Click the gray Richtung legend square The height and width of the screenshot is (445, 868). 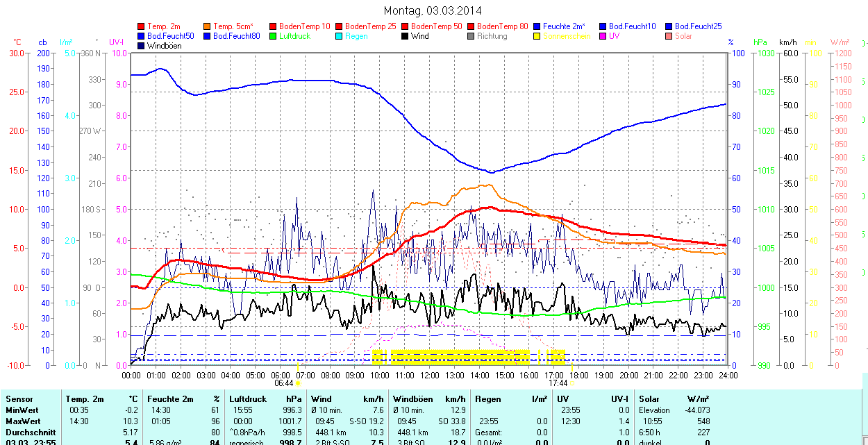[x=471, y=36]
